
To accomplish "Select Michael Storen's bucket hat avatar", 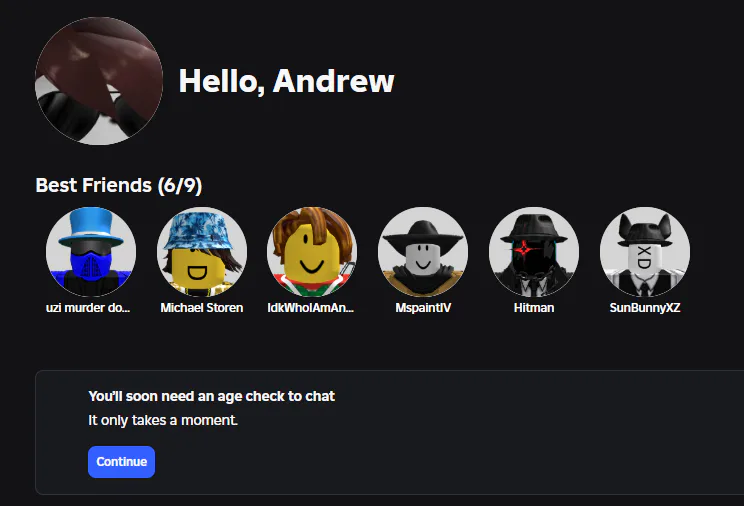I will click(202, 251).
